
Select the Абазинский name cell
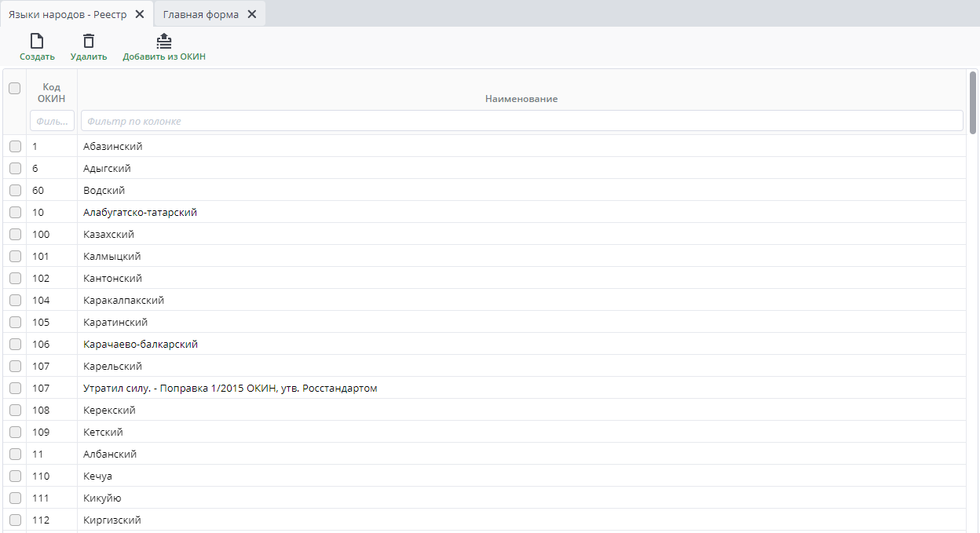point(521,146)
